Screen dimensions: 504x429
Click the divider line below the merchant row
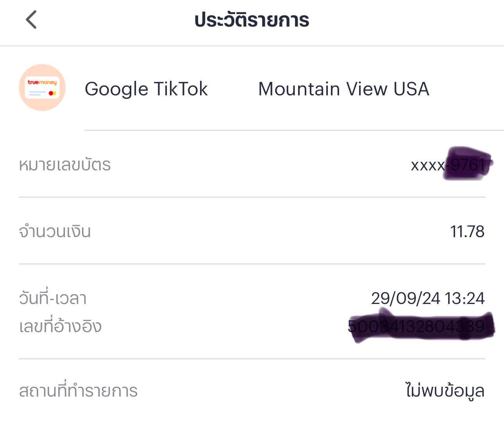click(294, 130)
